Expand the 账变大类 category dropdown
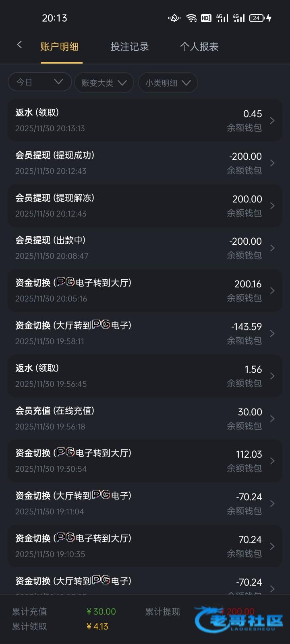The width and height of the screenshot is (290, 644). coord(104,83)
